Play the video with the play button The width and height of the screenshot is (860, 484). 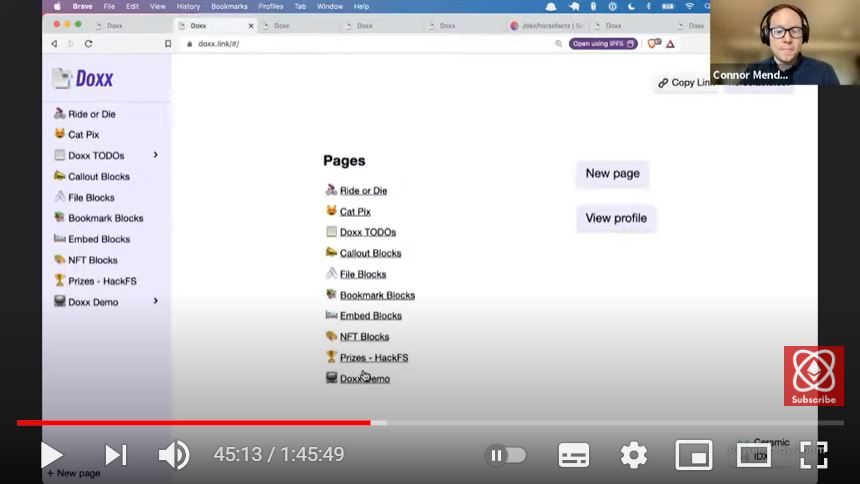(x=52, y=455)
